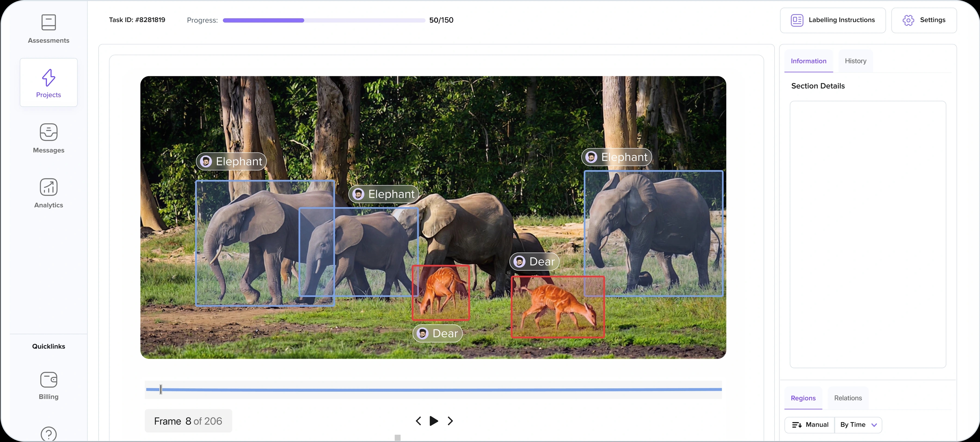
Task: Switch to the Relations tab
Action: (x=848, y=398)
